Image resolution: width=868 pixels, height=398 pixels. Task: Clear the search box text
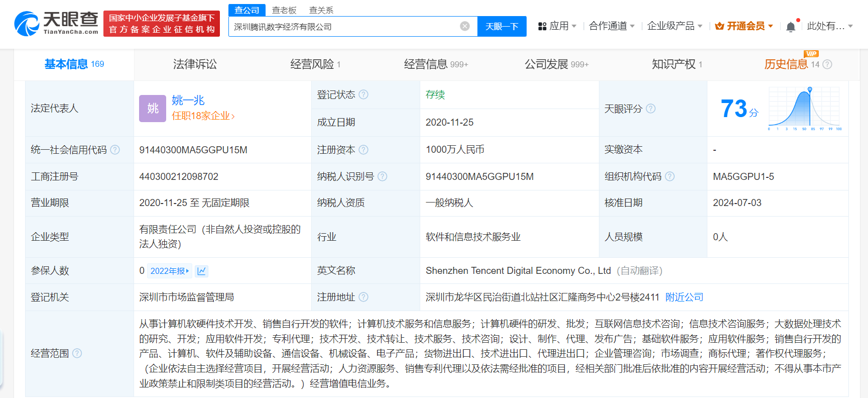pyautogui.click(x=465, y=26)
